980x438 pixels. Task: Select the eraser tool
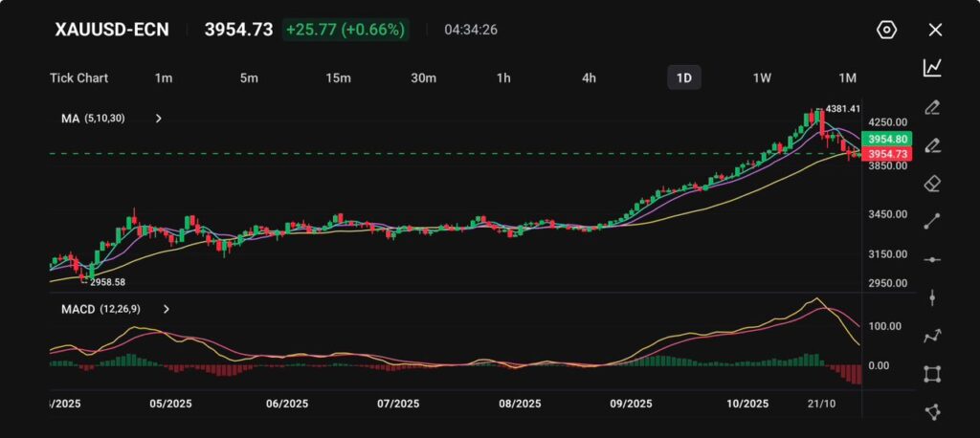click(x=932, y=183)
